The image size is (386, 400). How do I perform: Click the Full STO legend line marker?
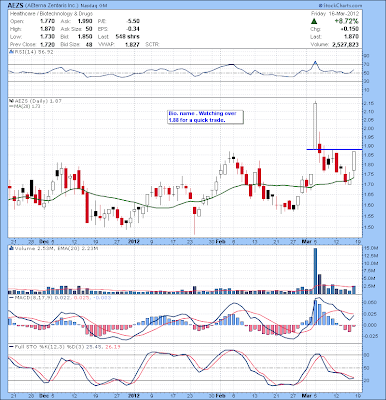pyautogui.click(x=11, y=347)
